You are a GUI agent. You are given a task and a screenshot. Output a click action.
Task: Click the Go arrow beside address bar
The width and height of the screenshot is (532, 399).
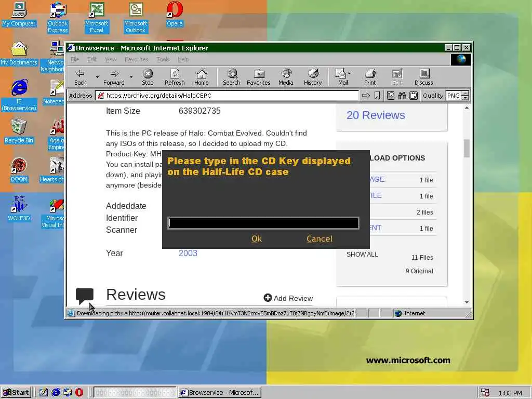tap(366, 96)
